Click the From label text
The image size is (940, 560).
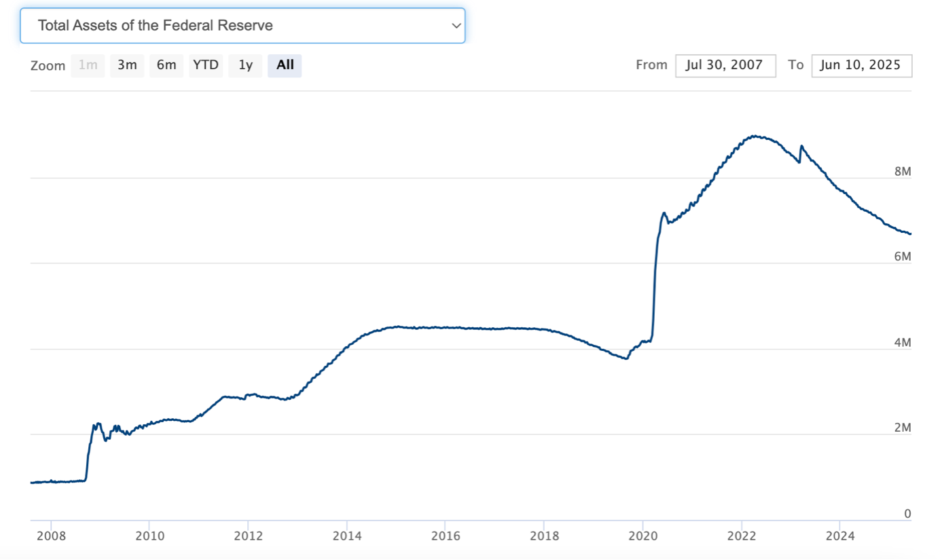pyautogui.click(x=651, y=65)
